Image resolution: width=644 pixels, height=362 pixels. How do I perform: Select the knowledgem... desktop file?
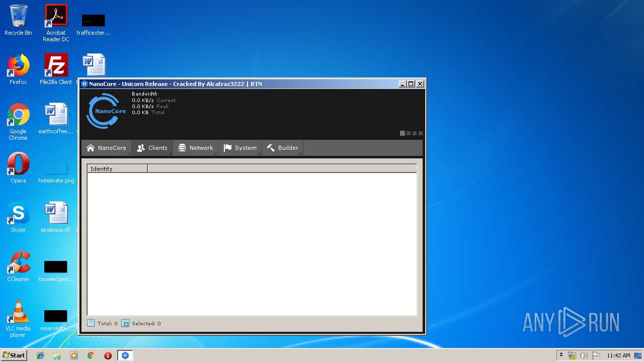point(56,271)
